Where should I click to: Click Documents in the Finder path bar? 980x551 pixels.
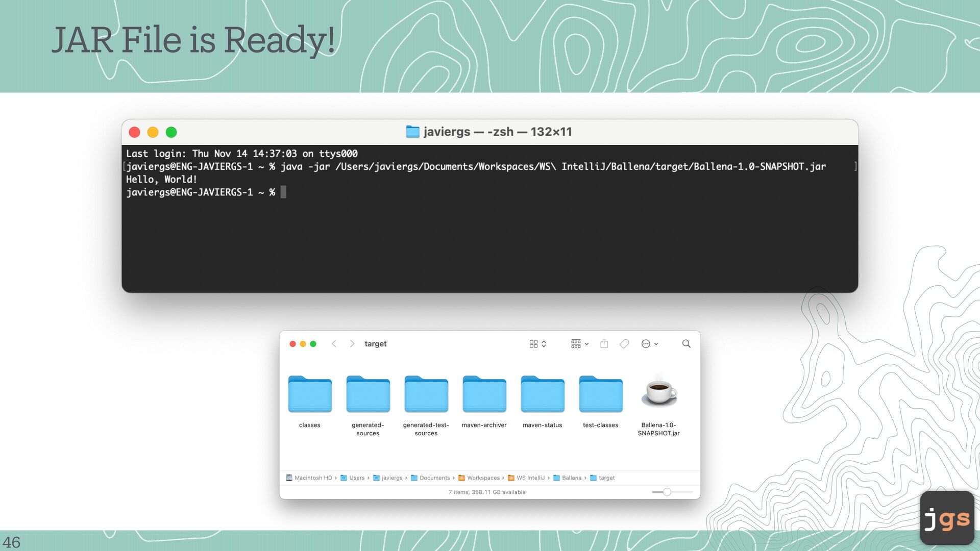434,478
